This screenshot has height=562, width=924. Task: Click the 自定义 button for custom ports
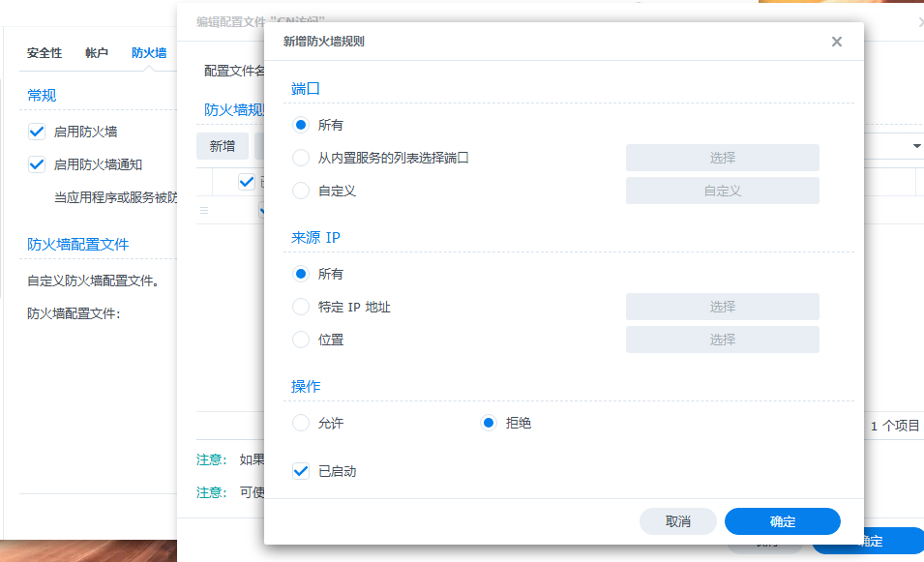(722, 191)
